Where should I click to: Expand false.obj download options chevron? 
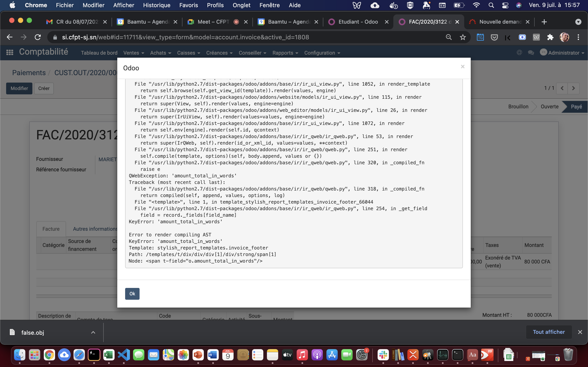point(93,332)
